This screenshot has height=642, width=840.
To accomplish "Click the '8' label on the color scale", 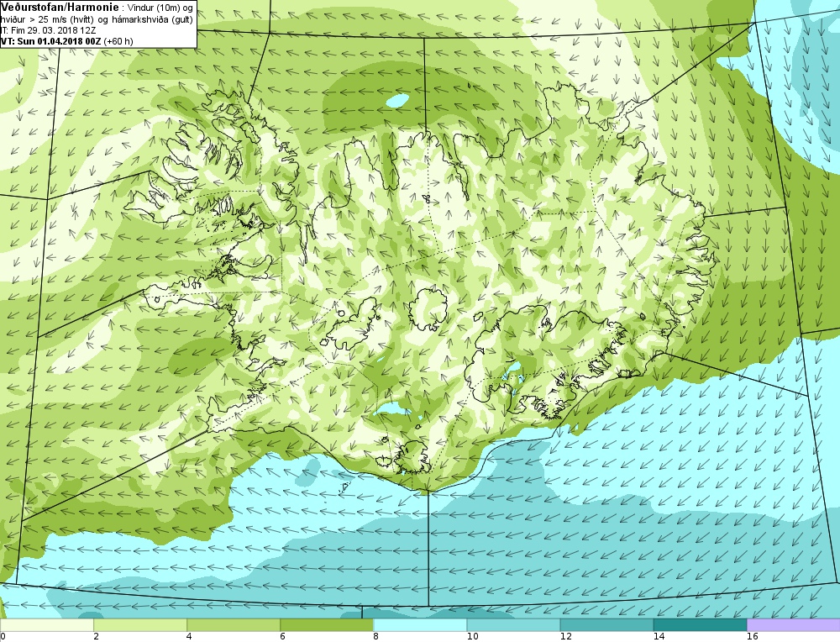I will pyautogui.click(x=375, y=637).
